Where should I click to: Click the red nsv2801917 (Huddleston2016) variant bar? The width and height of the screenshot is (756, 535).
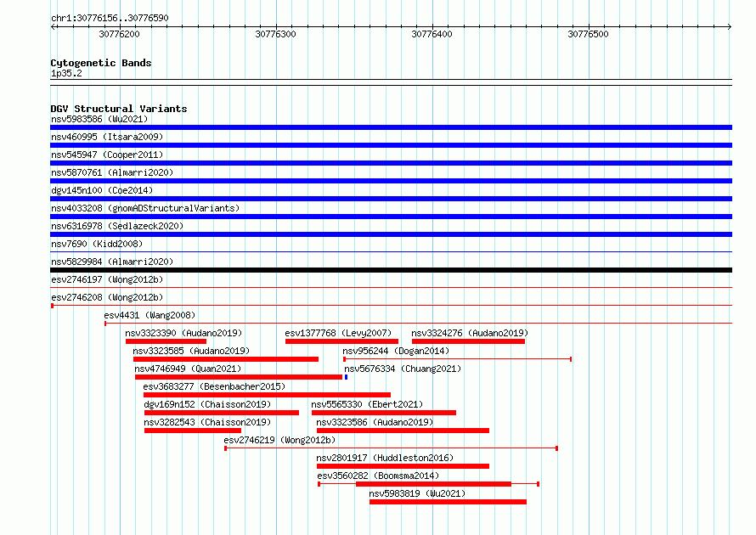pos(403,466)
